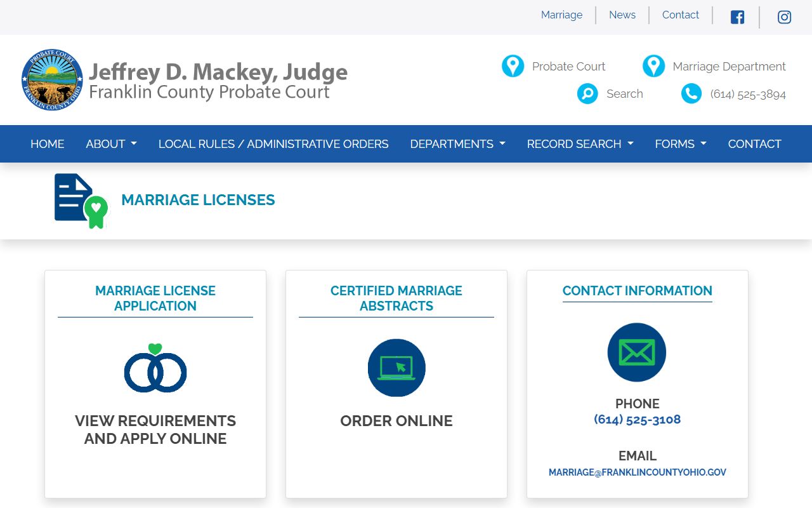Click the Marriage Department location pin icon

click(653, 66)
